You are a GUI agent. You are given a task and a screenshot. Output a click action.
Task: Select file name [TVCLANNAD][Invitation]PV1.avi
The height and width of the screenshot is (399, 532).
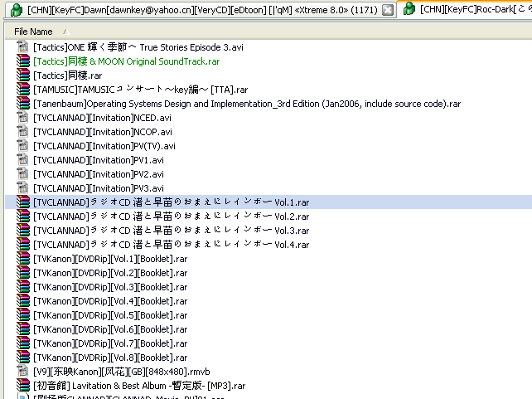99,160
